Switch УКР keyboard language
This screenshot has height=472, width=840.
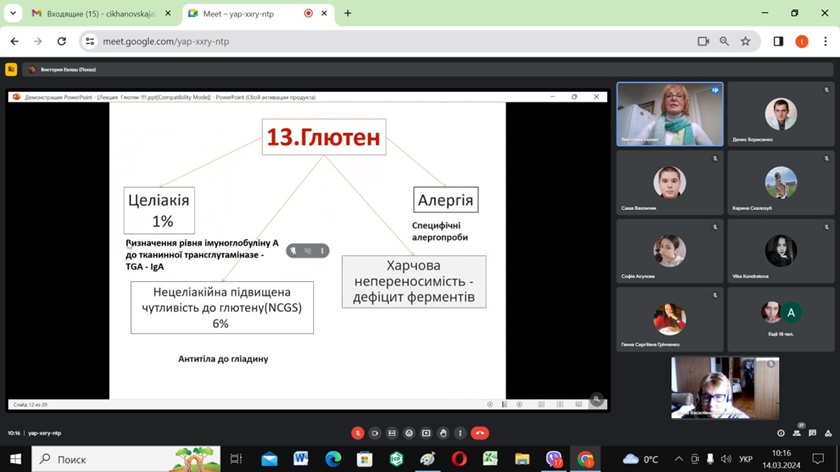click(745, 459)
